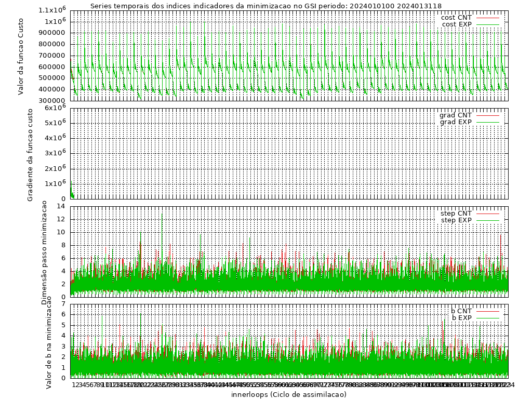The image size is (532, 399).
Task: Select the 600000 tick label
Action: click(51, 67)
